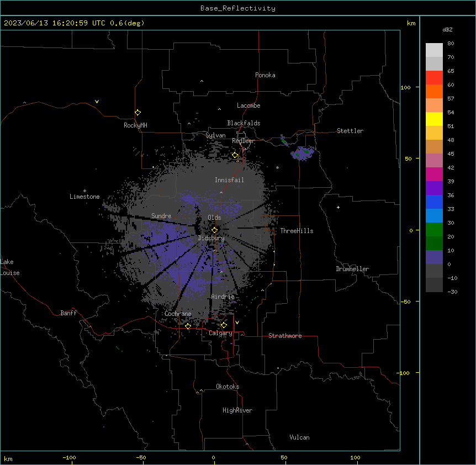Image resolution: width=476 pixels, height=465 pixels.
Task: Click the Okotoks label
Action: click(228, 387)
